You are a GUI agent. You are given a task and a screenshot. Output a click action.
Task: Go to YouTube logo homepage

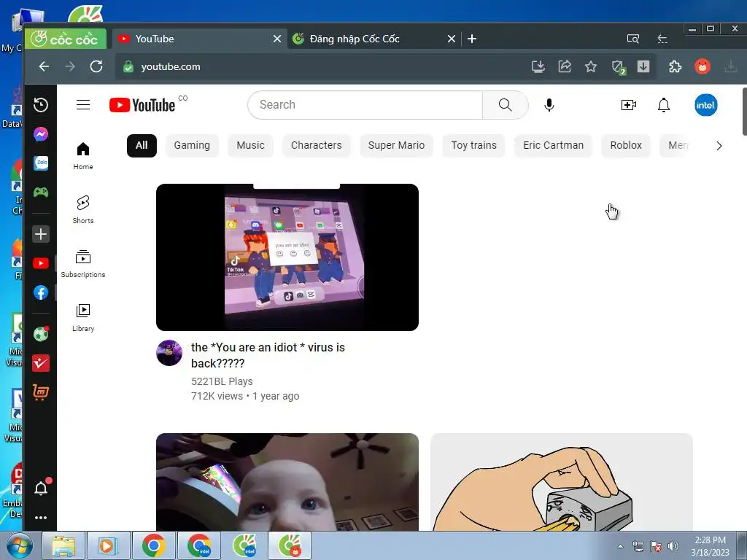click(x=142, y=105)
